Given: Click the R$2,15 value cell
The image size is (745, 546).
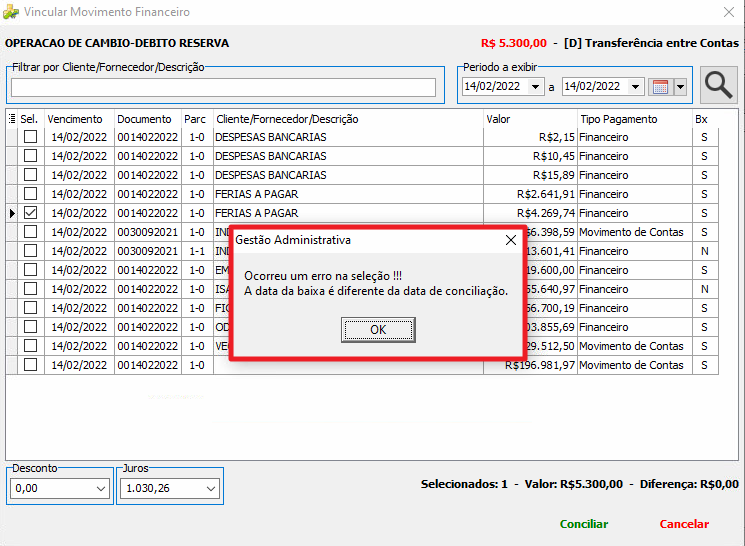Looking at the screenshot, I should pyautogui.click(x=531, y=137).
